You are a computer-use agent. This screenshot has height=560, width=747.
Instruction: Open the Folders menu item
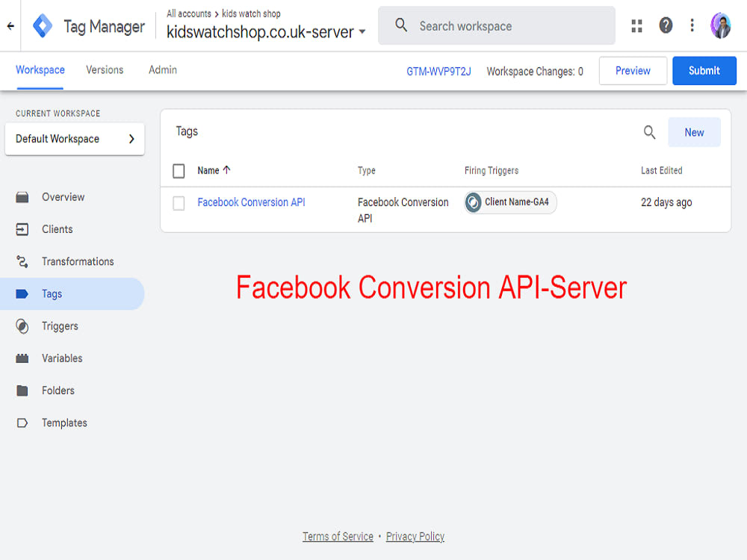click(x=58, y=391)
